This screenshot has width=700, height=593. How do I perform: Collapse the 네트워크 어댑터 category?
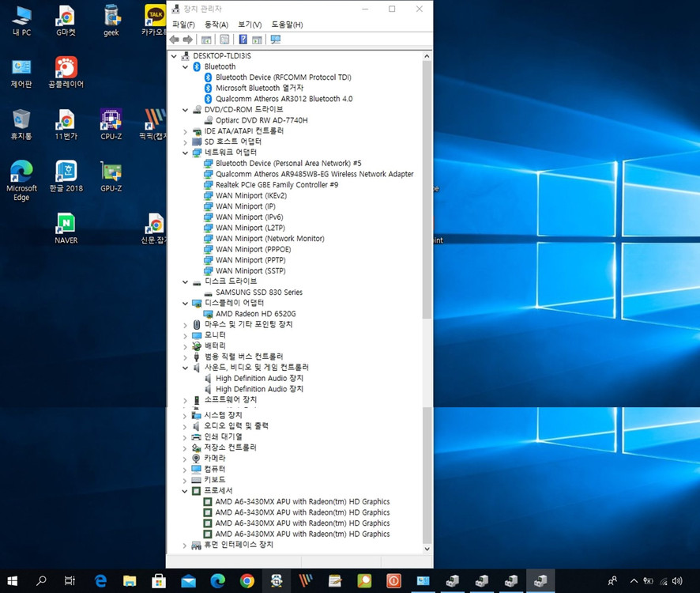point(185,152)
